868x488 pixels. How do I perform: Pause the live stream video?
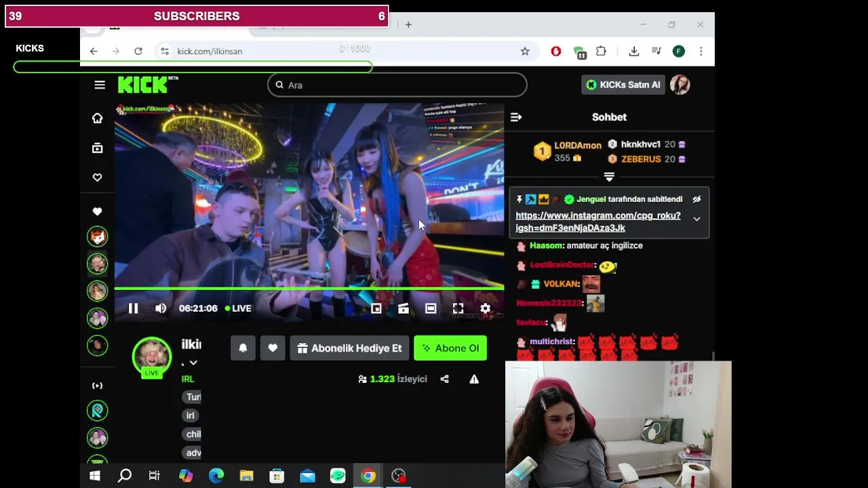(x=133, y=308)
